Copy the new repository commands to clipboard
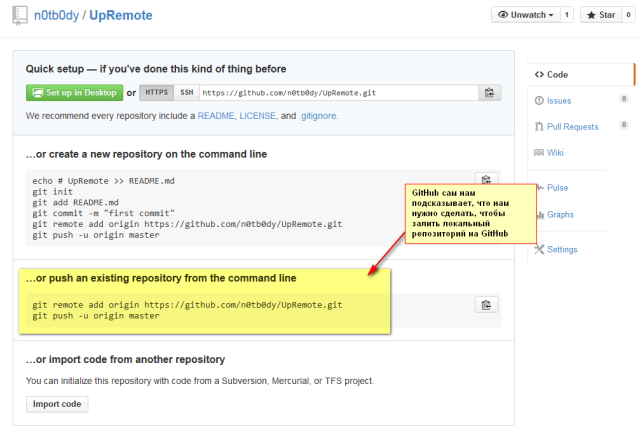 click(x=486, y=180)
